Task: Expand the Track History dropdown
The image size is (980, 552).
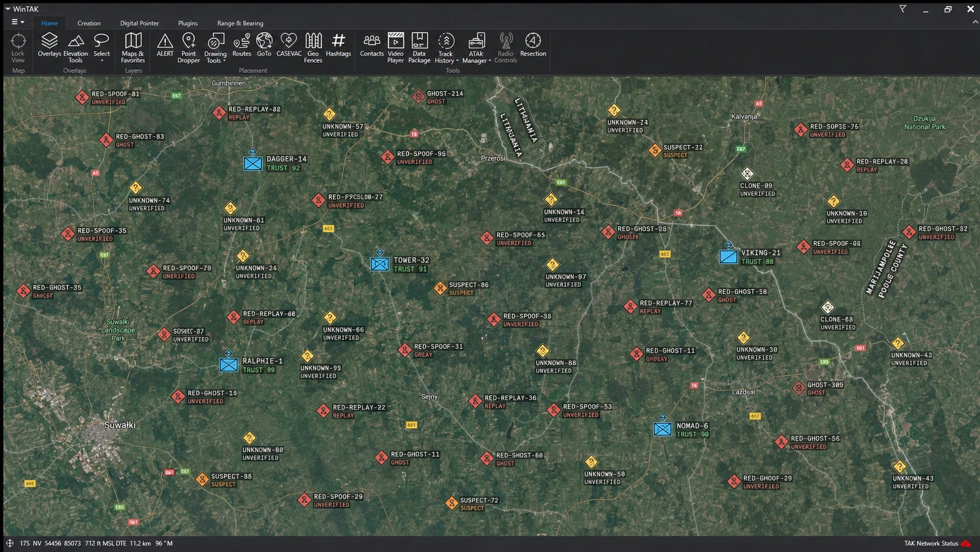Action: coord(457,61)
